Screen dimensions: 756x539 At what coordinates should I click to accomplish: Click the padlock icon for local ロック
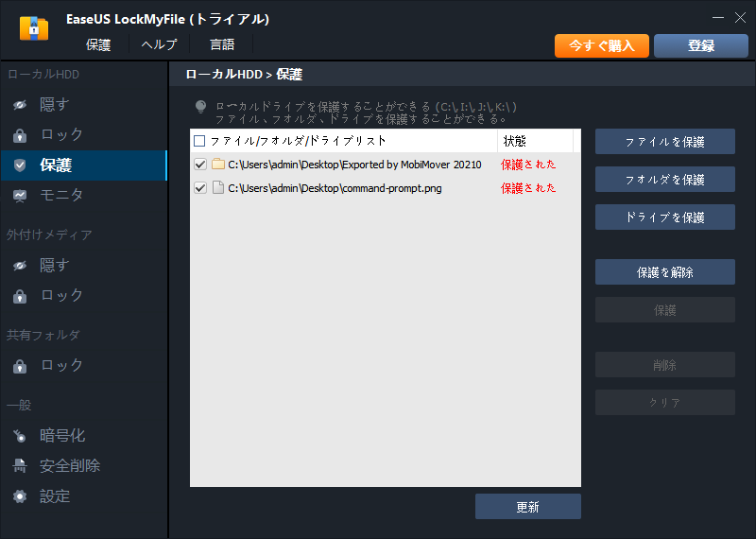point(20,135)
